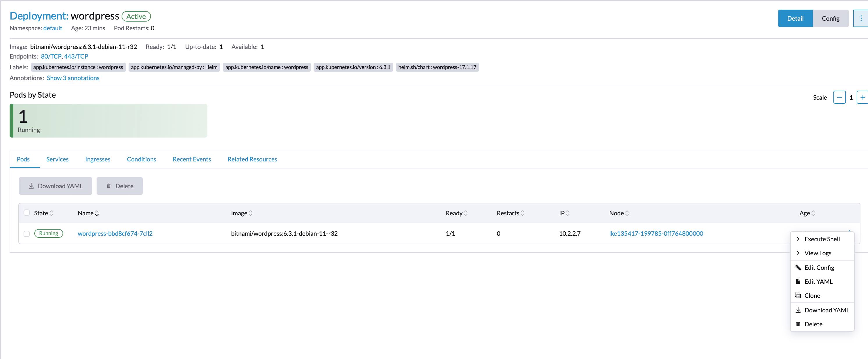Open the default namespace link
The height and width of the screenshot is (359, 868).
[x=53, y=28]
